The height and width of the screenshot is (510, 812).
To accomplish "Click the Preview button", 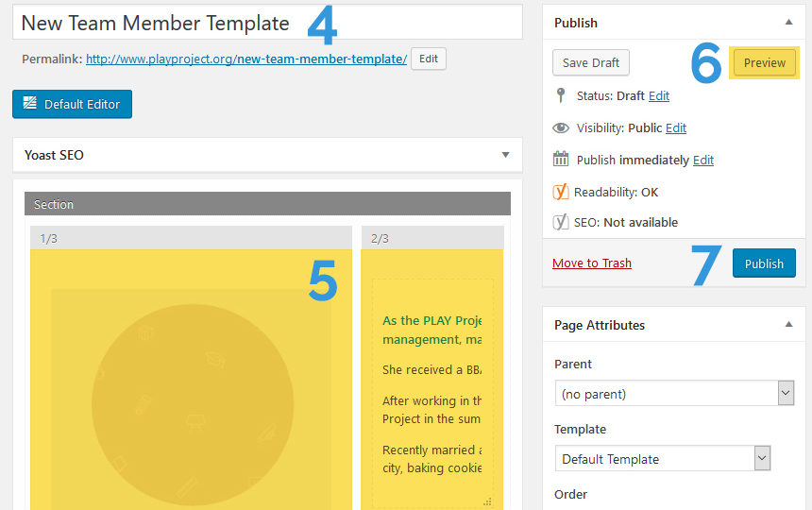I will pyautogui.click(x=765, y=62).
